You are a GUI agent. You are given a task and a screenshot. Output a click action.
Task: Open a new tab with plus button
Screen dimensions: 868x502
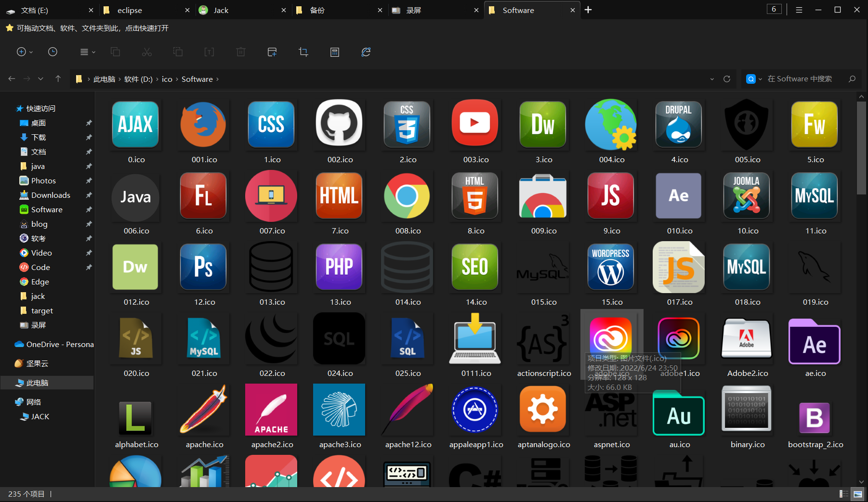tap(588, 10)
